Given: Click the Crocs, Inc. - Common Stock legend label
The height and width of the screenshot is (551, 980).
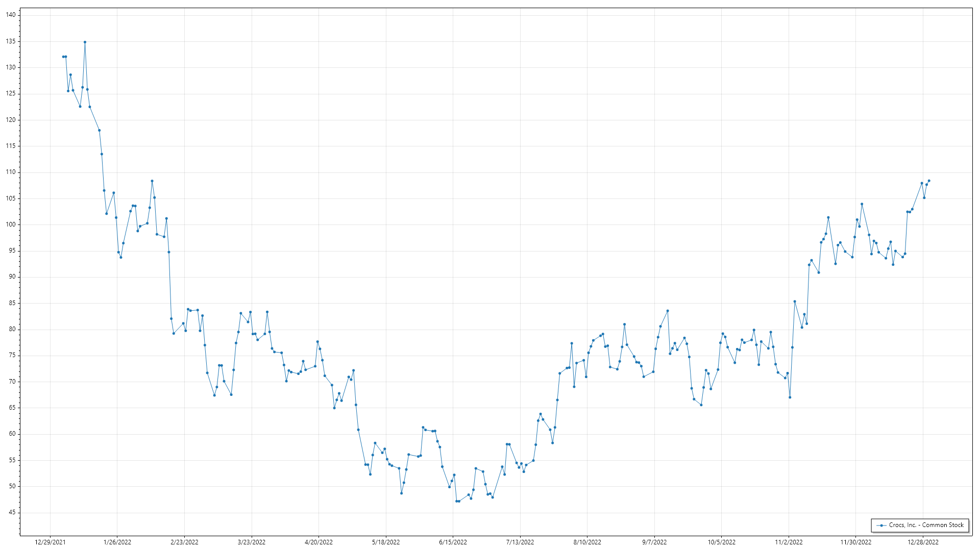Looking at the screenshot, I should [926, 525].
